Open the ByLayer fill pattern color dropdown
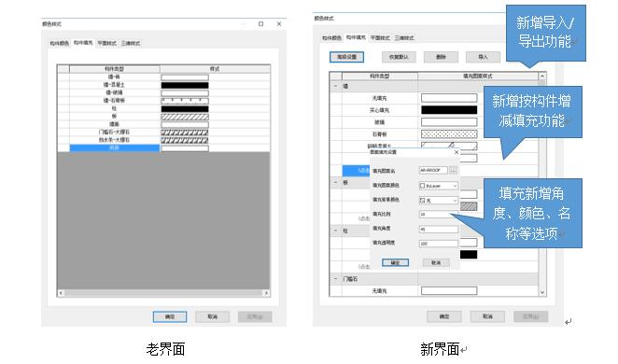The height and width of the screenshot is (364, 618). tap(438, 186)
